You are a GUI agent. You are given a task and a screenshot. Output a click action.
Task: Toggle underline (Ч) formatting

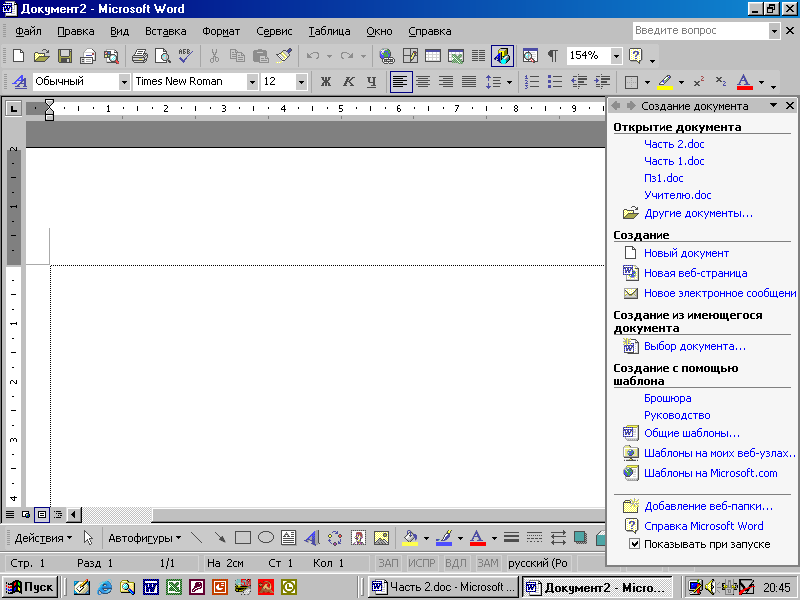point(371,82)
